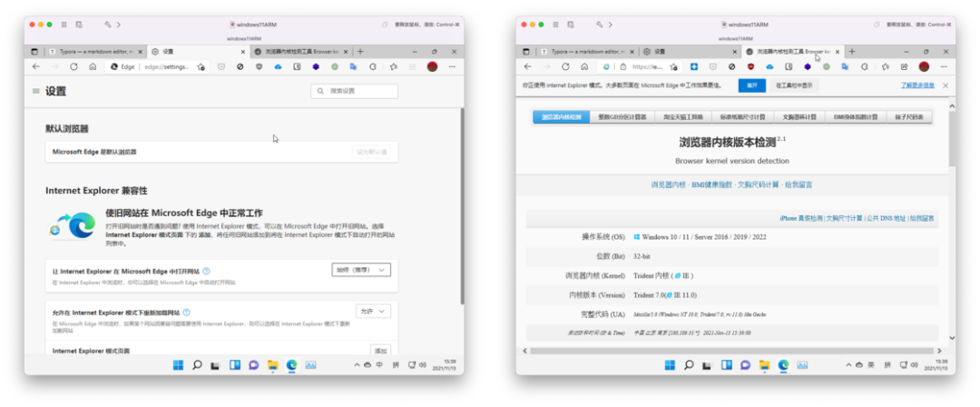Open iPhone 真假检测 link
Image resolution: width=980 pixels, height=407 pixels.
(801, 219)
